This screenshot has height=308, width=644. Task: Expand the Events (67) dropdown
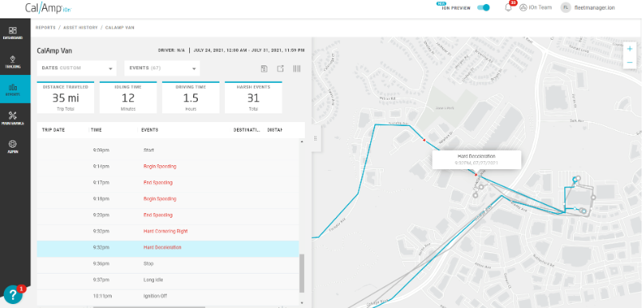click(162, 68)
